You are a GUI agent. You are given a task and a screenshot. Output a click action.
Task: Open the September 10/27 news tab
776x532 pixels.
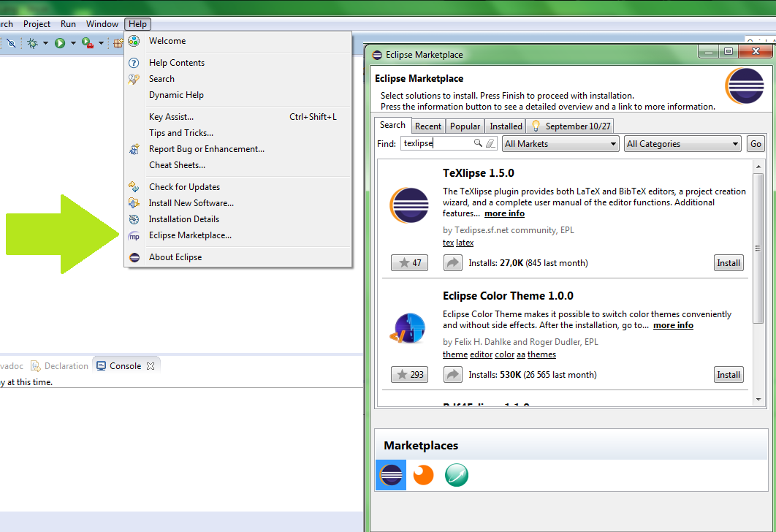(x=571, y=126)
